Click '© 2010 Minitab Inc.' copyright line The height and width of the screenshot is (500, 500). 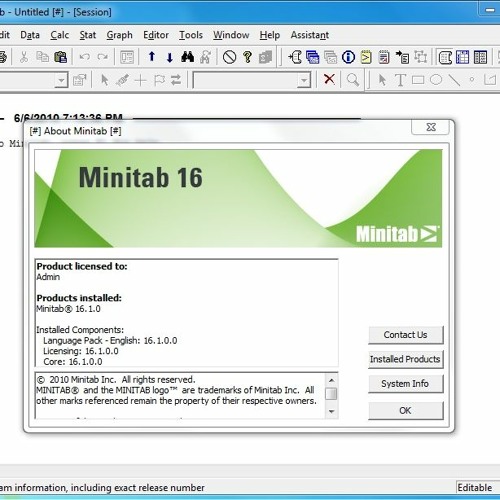116,380
